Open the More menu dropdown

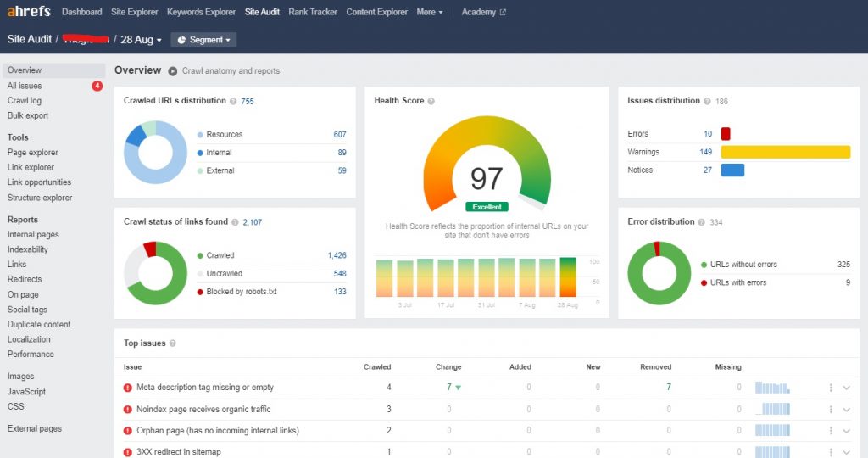tap(430, 12)
